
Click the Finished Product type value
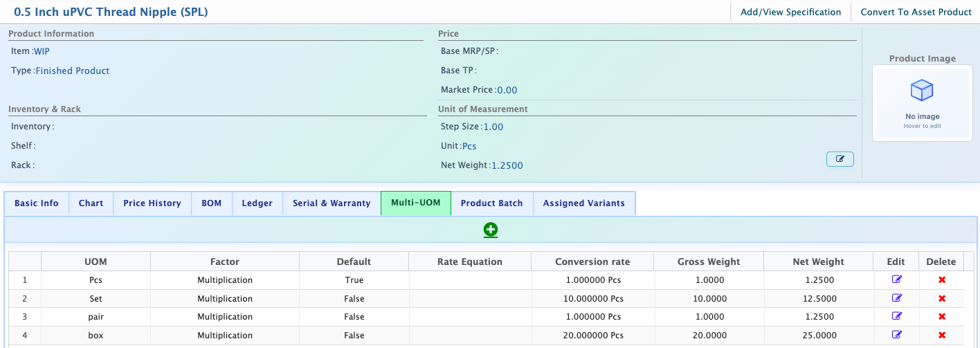coord(73,71)
